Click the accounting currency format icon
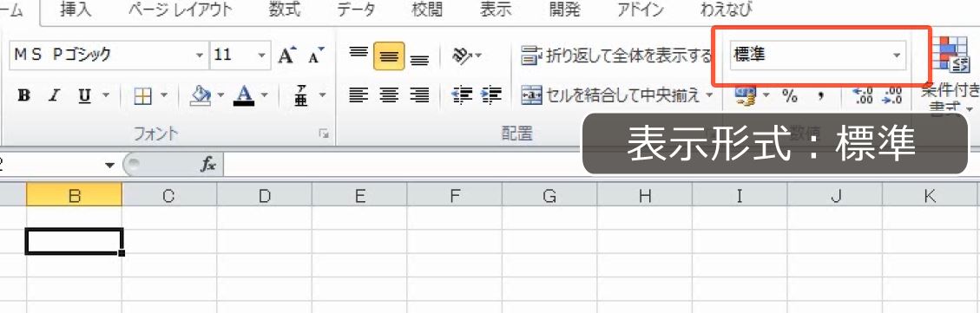 (x=745, y=95)
